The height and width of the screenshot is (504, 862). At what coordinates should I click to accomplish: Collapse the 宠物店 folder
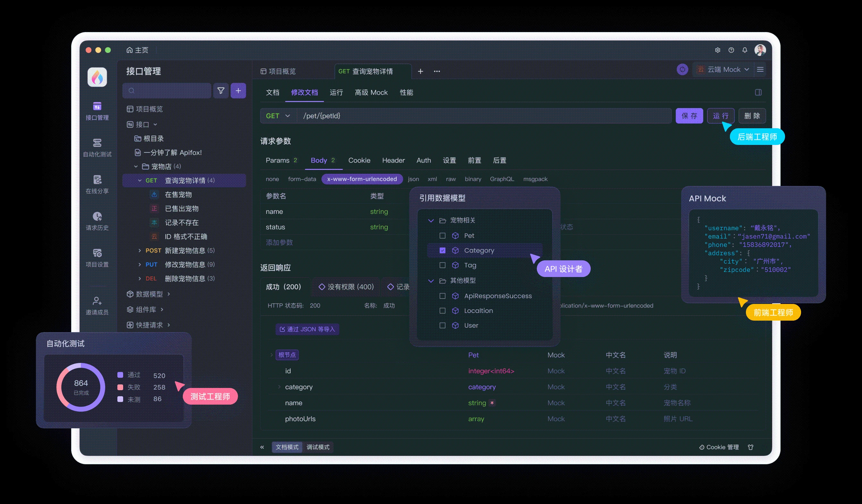point(136,166)
